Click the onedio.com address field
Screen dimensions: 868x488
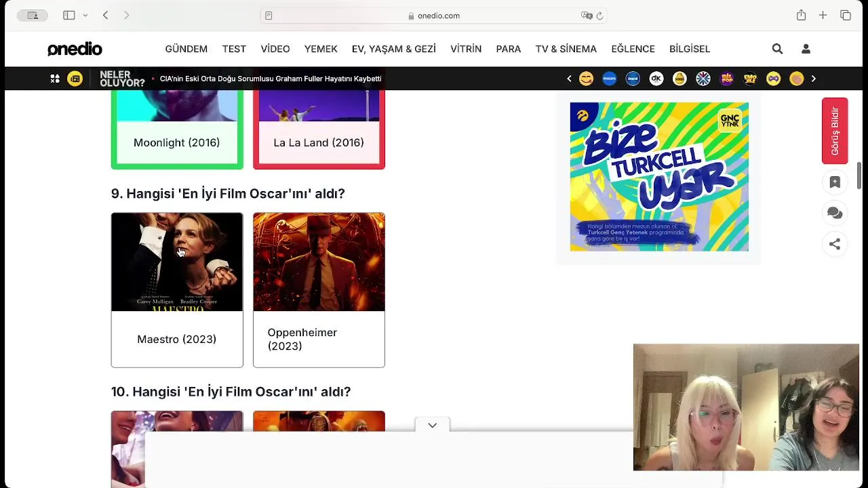pos(434,16)
